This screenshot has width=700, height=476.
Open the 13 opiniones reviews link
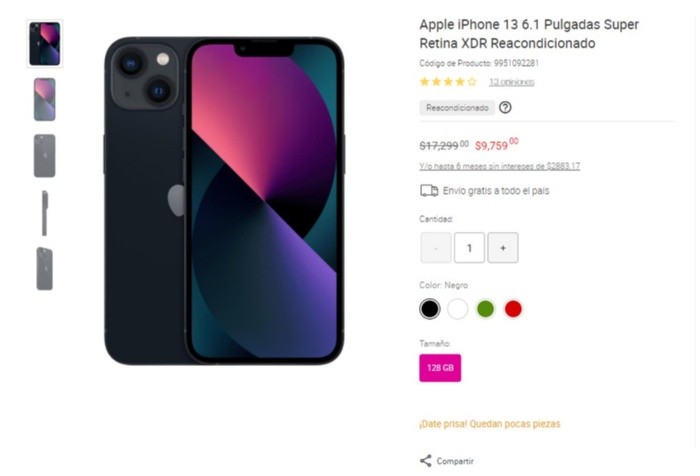pos(512,82)
